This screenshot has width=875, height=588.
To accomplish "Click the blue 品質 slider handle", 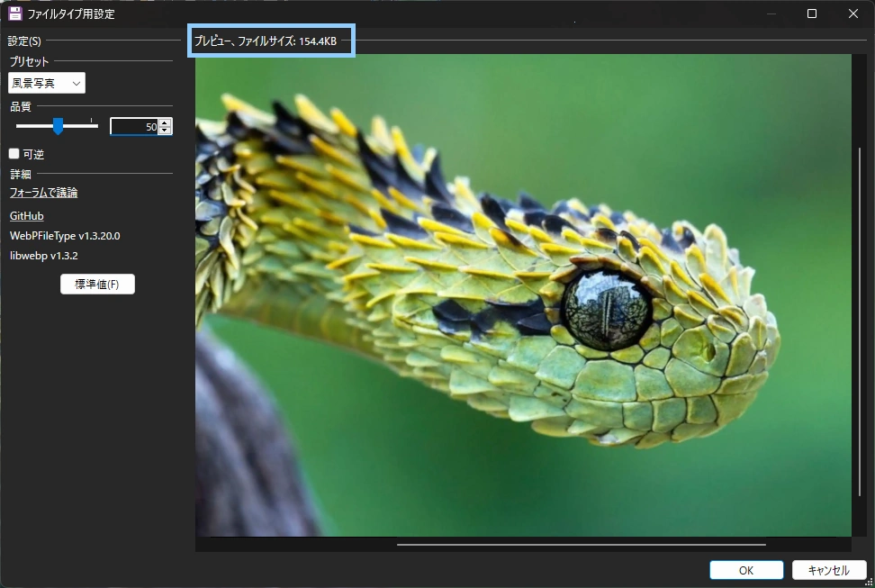I will 58,126.
